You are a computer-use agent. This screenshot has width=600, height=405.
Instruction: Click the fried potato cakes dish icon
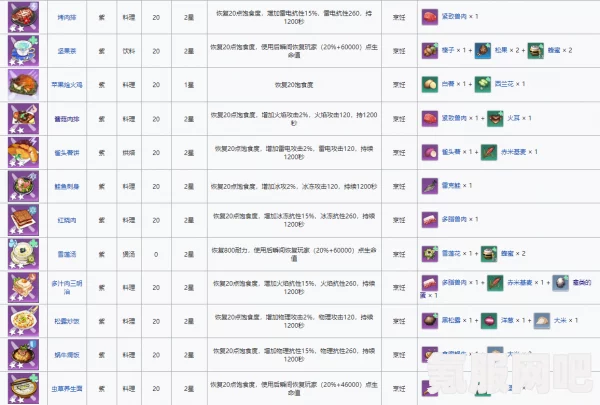tap(23, 152)
